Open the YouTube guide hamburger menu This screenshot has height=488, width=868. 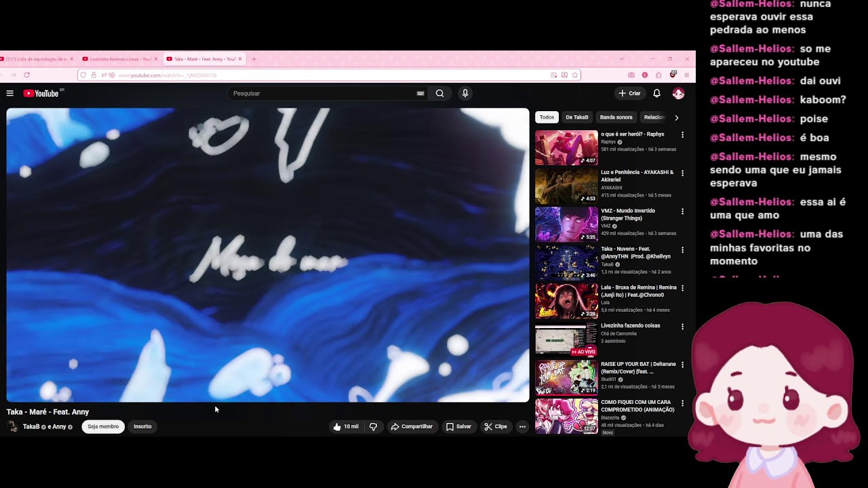coord(10,94)
